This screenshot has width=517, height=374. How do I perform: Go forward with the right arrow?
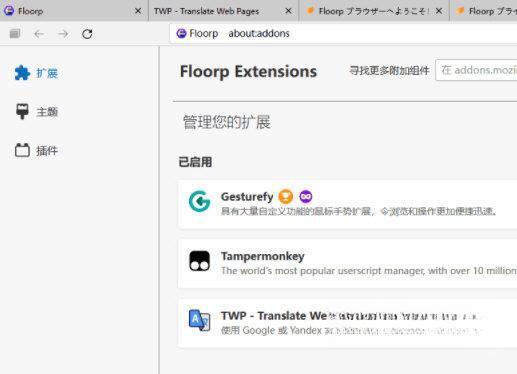click(63, 34)
